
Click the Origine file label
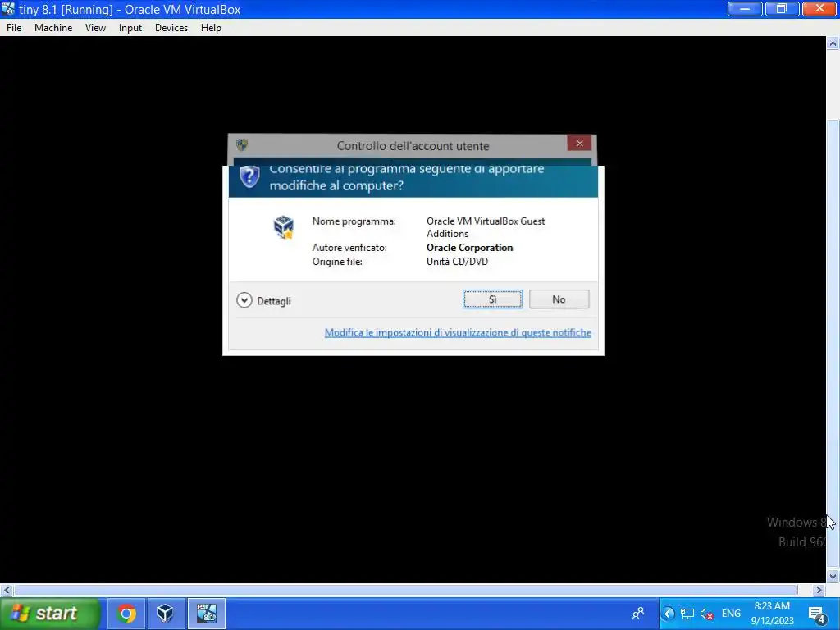337,262
